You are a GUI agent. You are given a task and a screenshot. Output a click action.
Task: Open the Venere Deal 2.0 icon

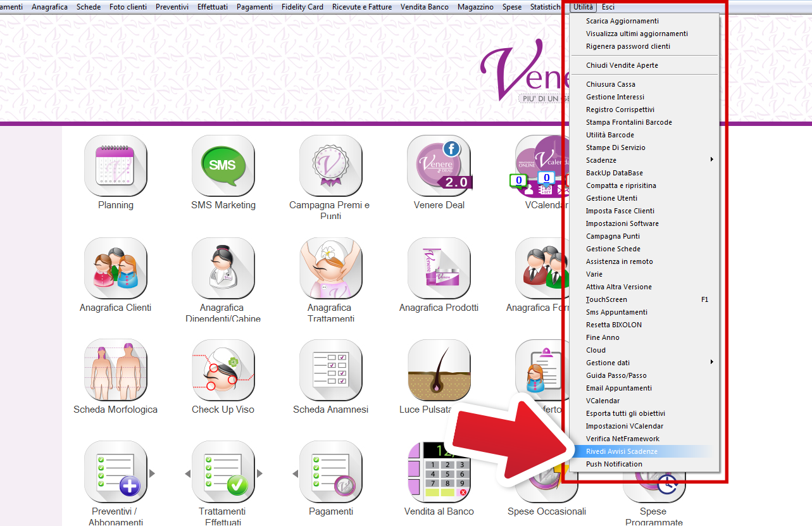tap(439, 166)
